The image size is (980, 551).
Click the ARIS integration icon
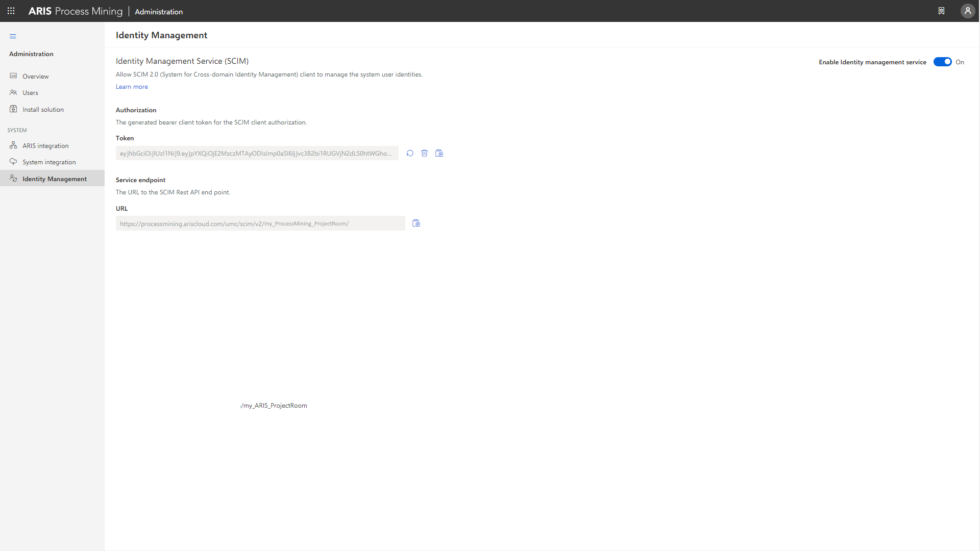tap(13, 145)
